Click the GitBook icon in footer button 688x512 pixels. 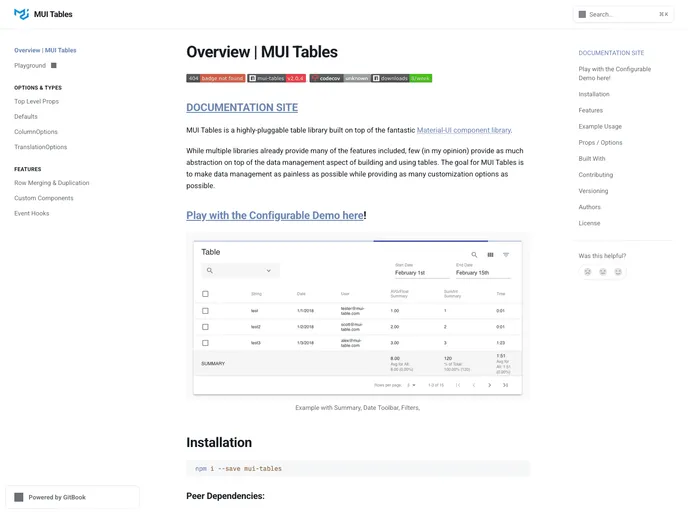pos(19,497)
